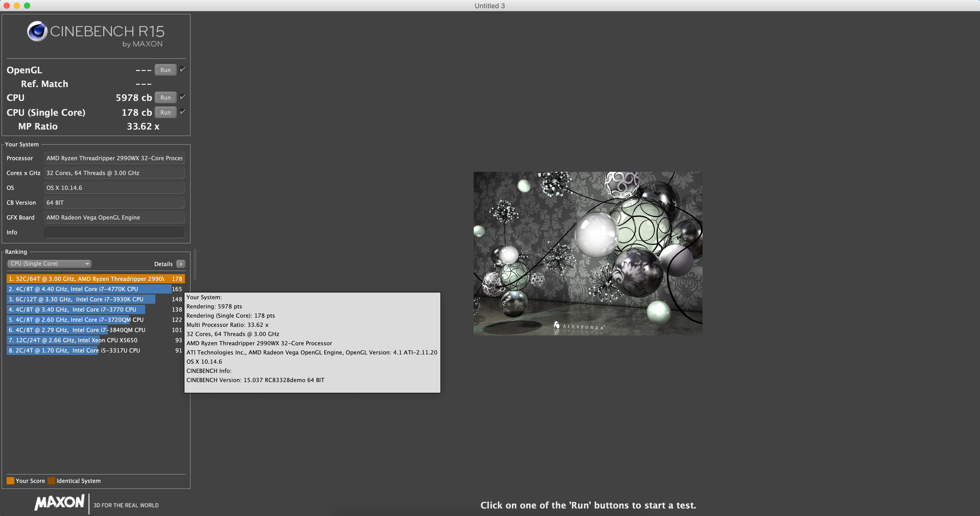Click the CPU score 5978 cb
980x516 pixels.
[x=134, y=98]
